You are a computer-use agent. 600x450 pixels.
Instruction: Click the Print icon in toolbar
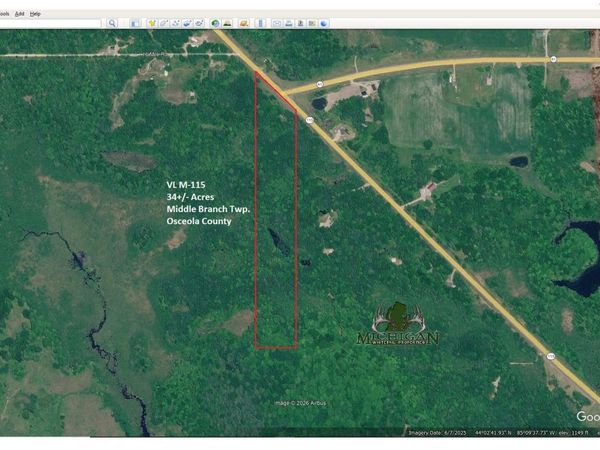pyautogui.click(x=289, y=23)
